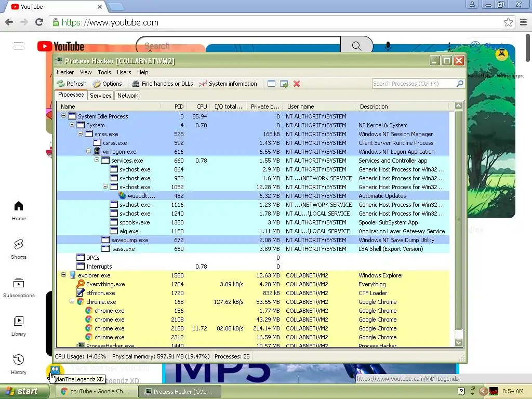Select the Interrupts row
This screenshot has width=532, height=399.
click(253, 267)
